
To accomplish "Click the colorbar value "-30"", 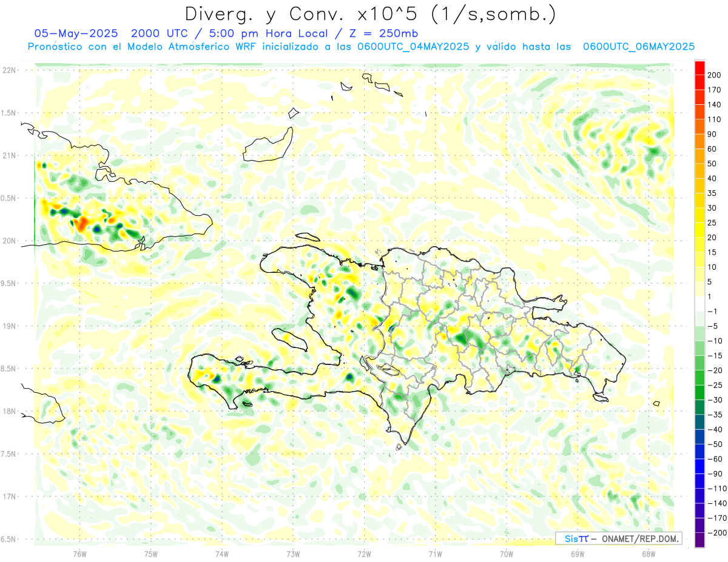I will coord(716,400).
